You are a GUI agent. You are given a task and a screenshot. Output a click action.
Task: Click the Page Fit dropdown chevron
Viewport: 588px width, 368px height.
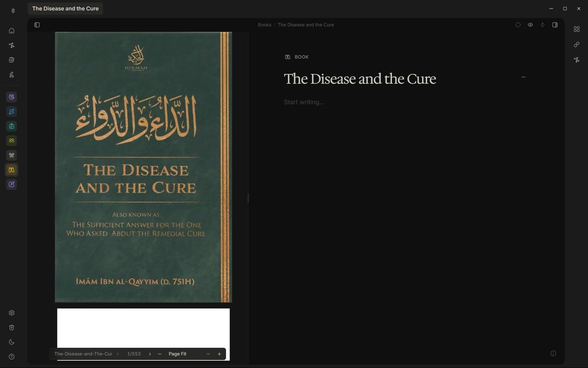point(208,354)
